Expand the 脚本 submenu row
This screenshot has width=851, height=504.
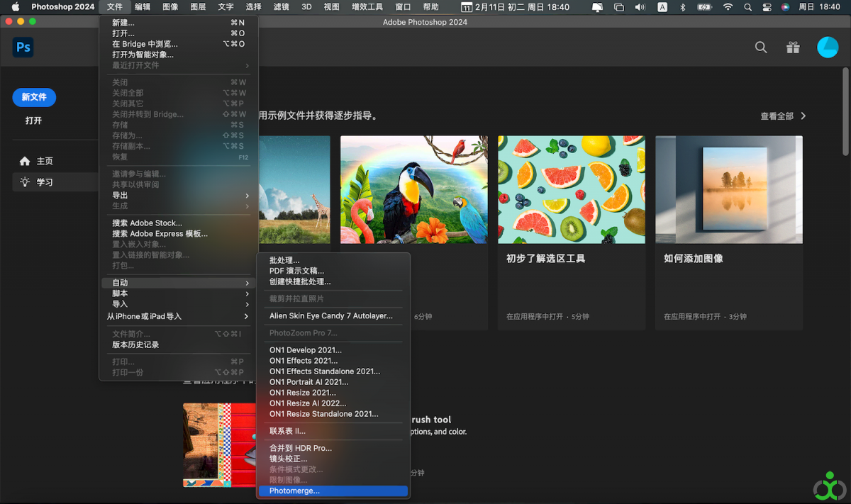[x=179, y=293]
